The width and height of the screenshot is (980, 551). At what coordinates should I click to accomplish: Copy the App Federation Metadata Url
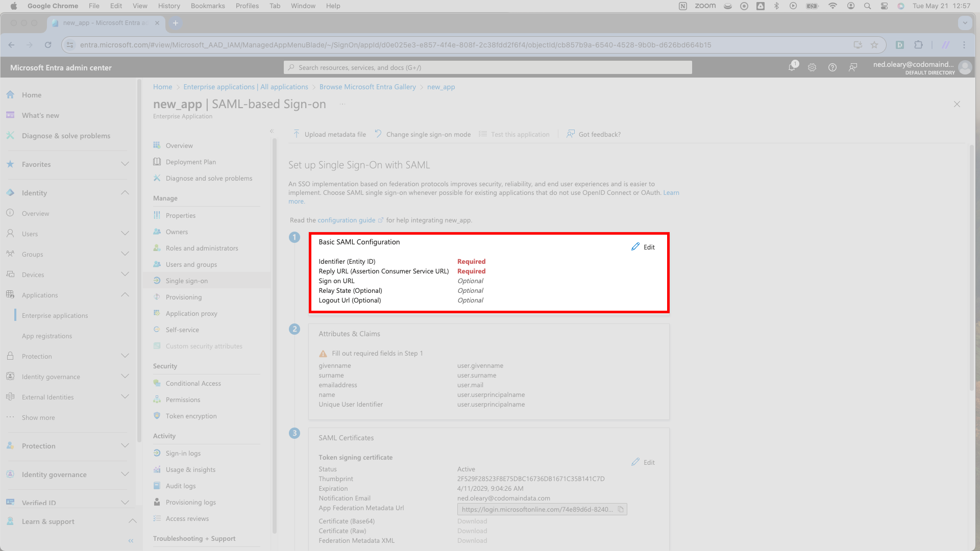(x=621, y=509)
